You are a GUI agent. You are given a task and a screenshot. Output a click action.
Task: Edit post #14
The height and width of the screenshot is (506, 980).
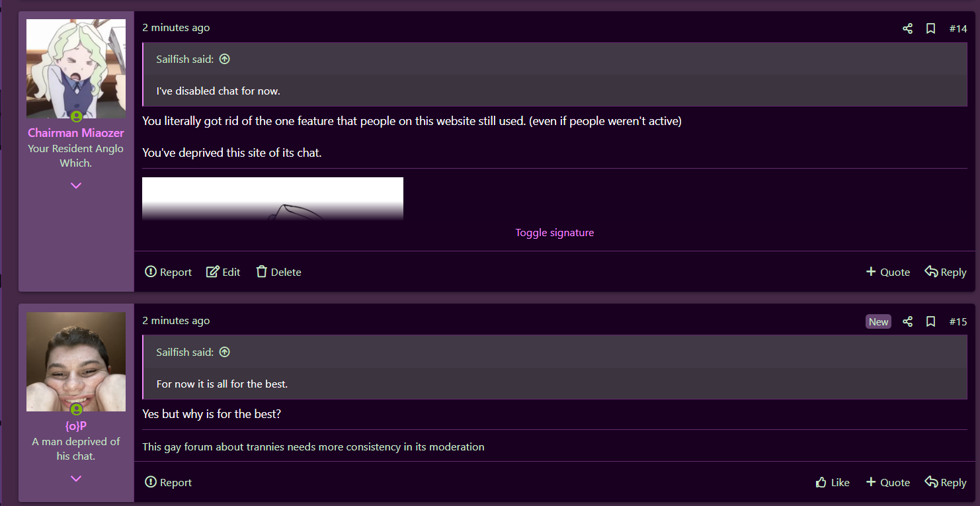point(223,272)
